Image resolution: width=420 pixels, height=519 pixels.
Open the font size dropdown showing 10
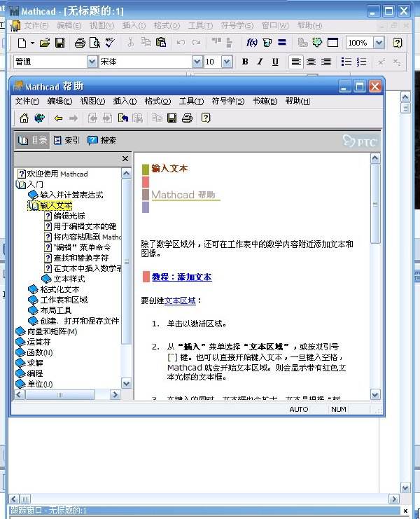(227, 62)
